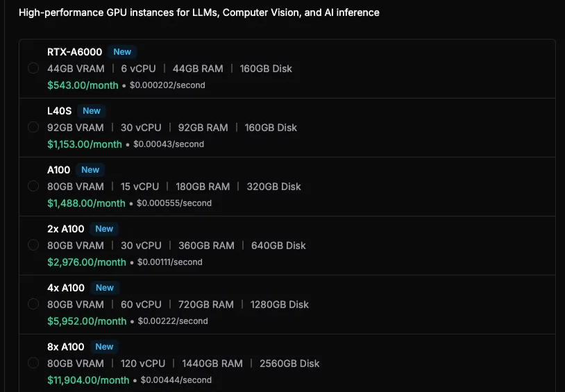
Task: Click the $0.00111/second rate
Action: coord(170,262)
